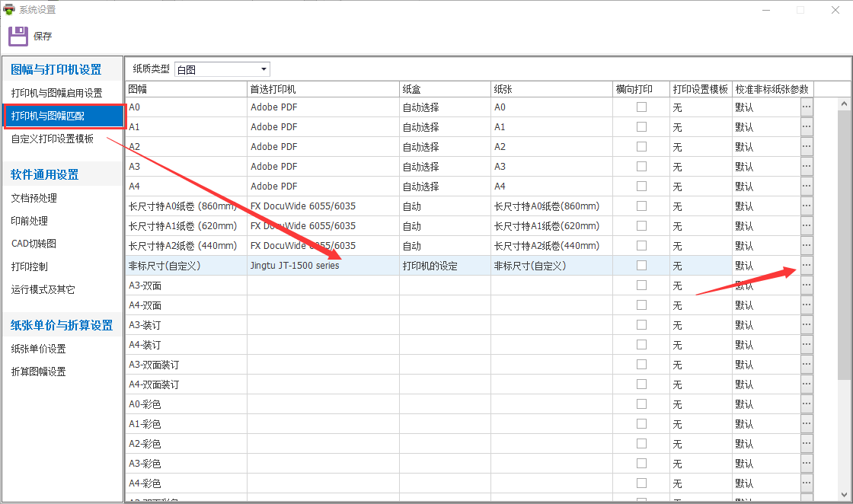Open calibration ellipsis for the 非标尺寸(自定义) row
Image resolution: width=853 pixels, height=504 pixels.
click(807, 266)
